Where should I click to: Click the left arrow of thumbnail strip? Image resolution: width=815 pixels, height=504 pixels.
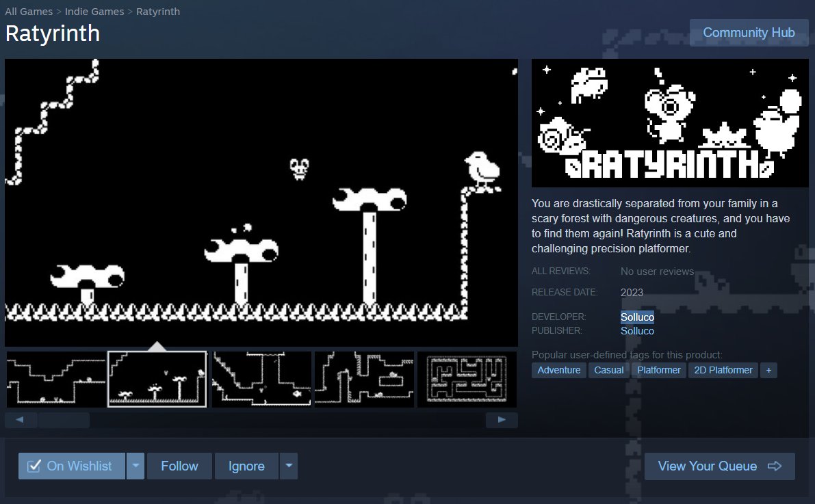(20, 420)
